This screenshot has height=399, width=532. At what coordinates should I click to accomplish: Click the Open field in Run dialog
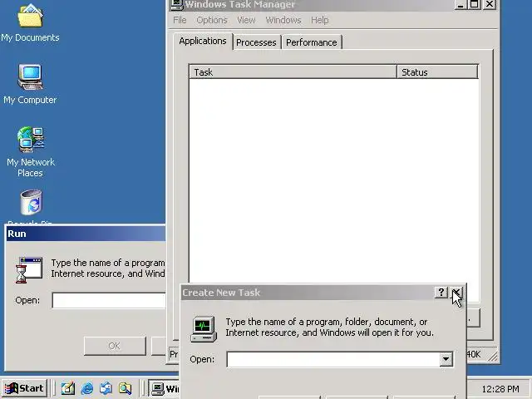[x=109, y=301]
